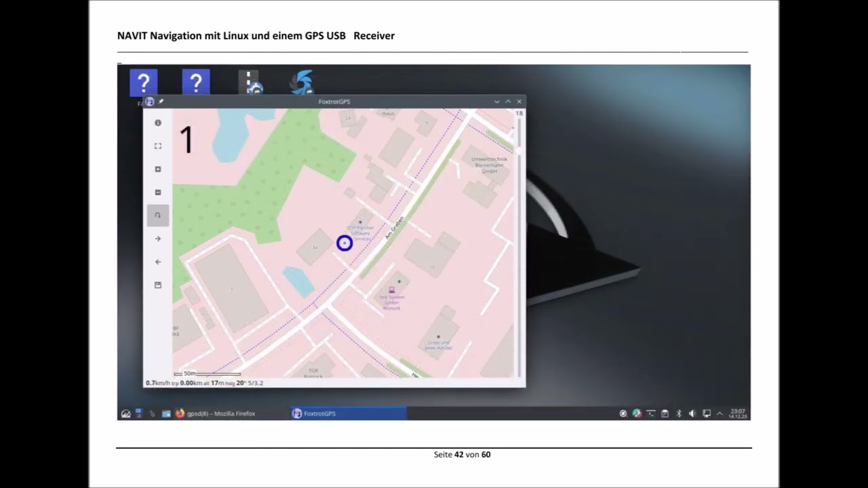The height and width of the screenshot is (488, 868).
Task: Click the right arrow sidebar button
Action: 158,239
